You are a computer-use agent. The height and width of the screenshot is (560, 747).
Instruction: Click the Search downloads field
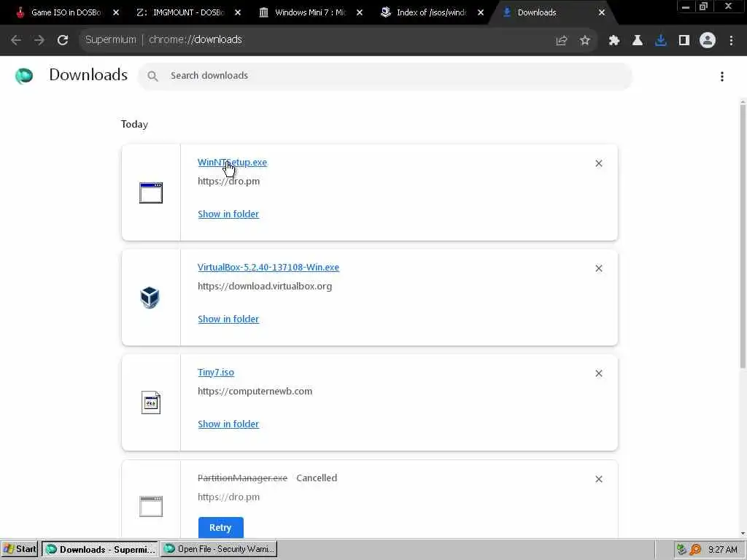tap(385, 76)
